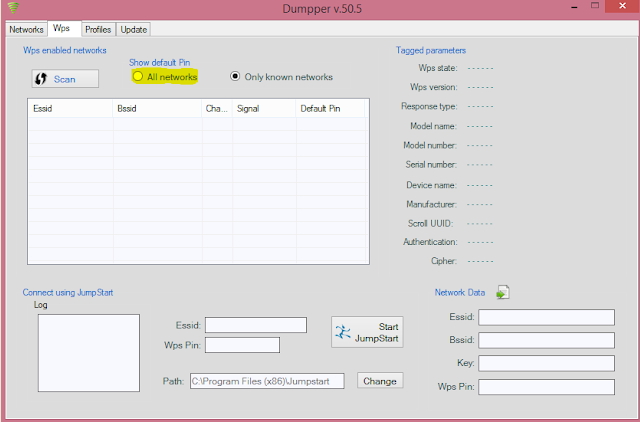Click the 'Manufacturer:' label
Viewport: 640px width, 422px height.
point(431,204)
